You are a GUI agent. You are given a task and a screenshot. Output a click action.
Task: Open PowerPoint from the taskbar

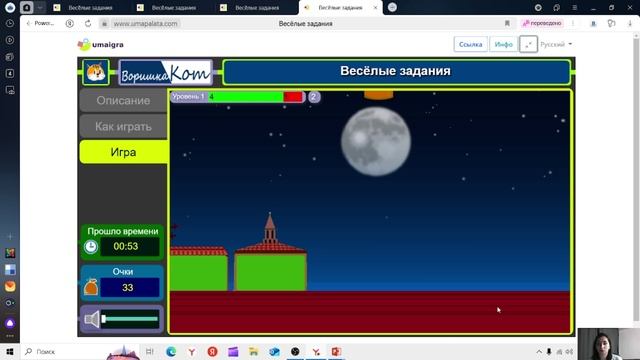336,351
